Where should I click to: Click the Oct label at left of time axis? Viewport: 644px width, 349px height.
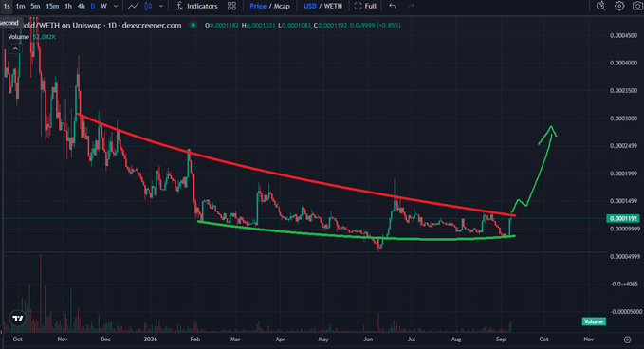pyautogui.click(x=18, y=340)
